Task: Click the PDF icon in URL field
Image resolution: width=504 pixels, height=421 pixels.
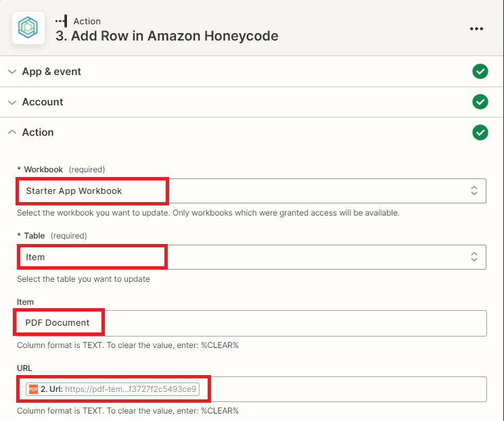Action: click(x=33, y=389)
